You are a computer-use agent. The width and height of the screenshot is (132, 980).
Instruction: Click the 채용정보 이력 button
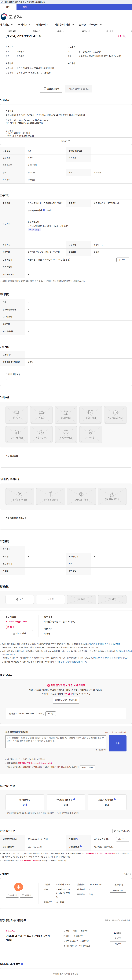[x=118, y=891]
